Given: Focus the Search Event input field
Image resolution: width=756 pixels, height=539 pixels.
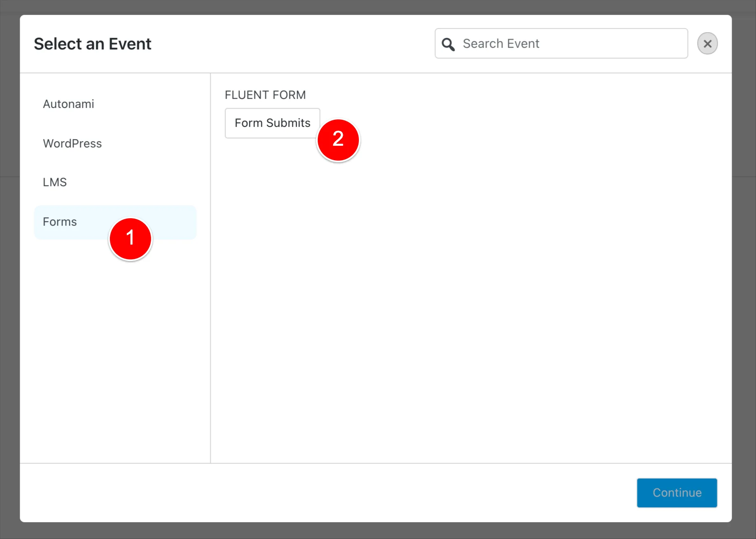Looking at the screenshot, I should tap(561, 43).
